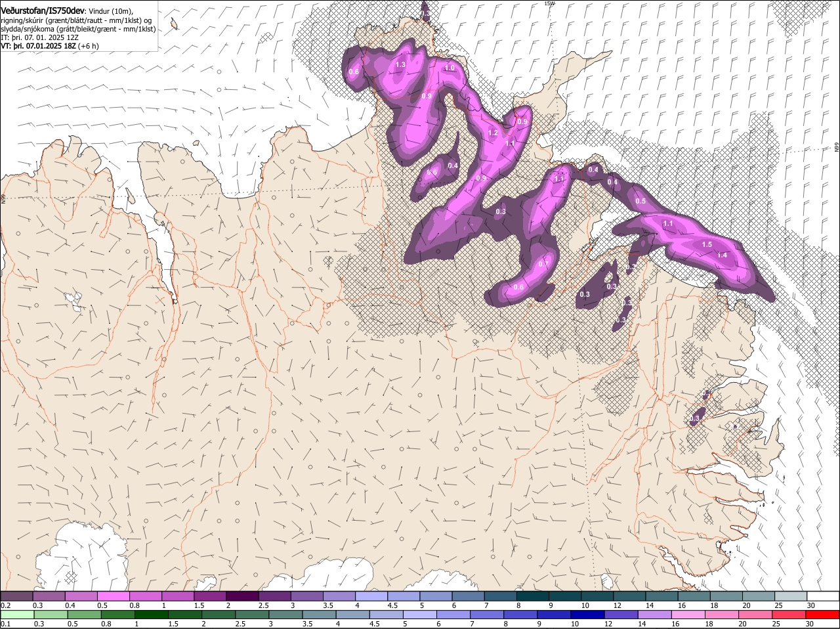Click the upper-scale swatch labeled 1.5
The width and height of the screenshot is (840, 629).
tap(209, 596)
